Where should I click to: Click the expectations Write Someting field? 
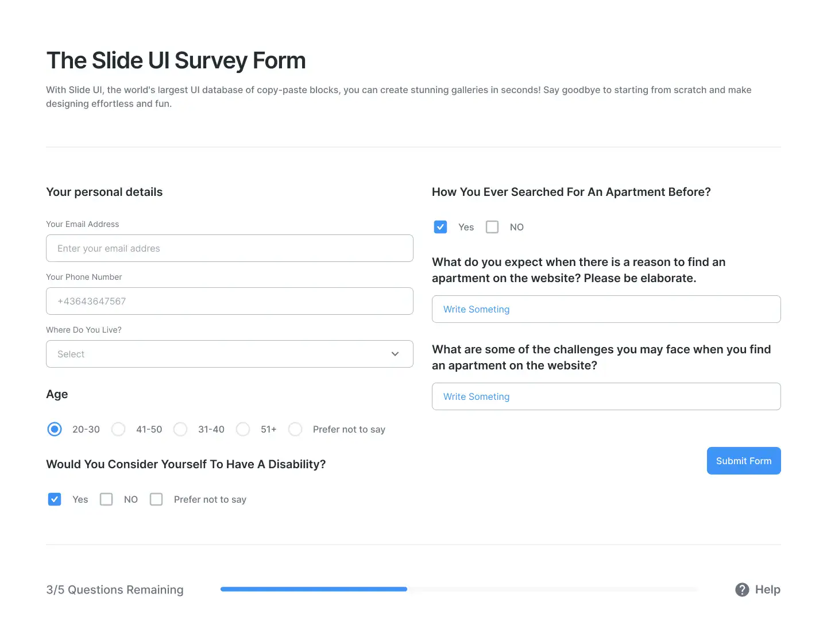[x=606, y=309]
